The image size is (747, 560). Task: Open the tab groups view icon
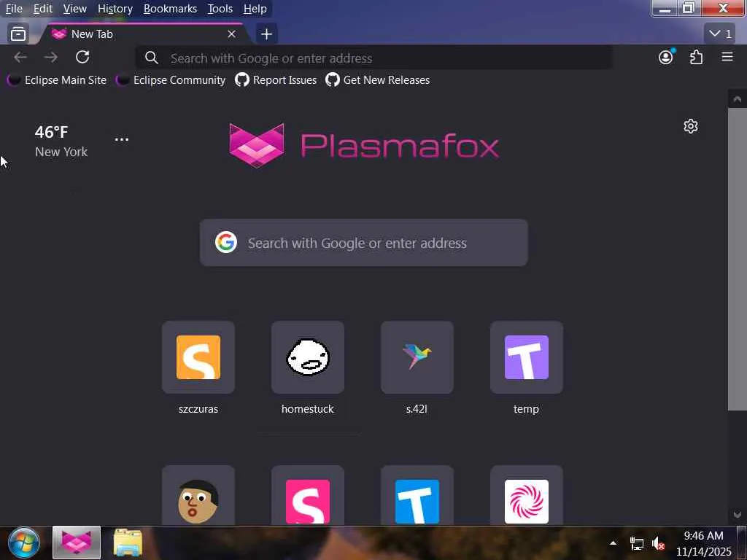tap(18, 34)
